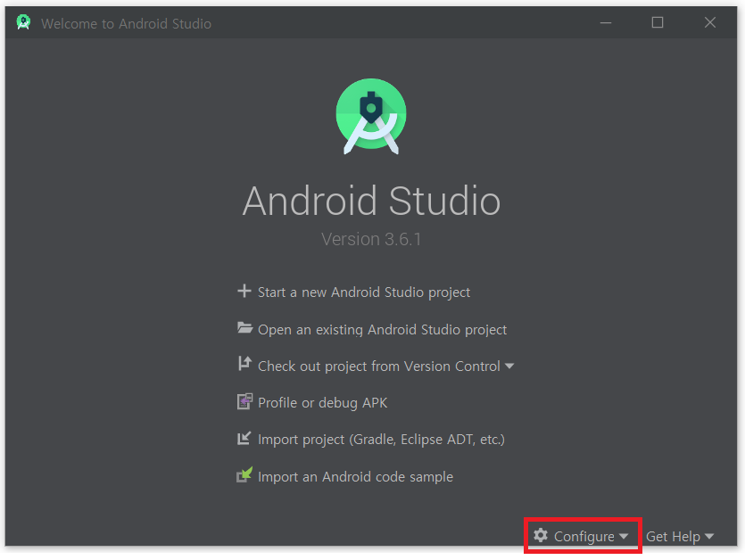This screenshot has height=560, width=745.
Task: Click the green Android code sample icon
Action: click(244, 474)
